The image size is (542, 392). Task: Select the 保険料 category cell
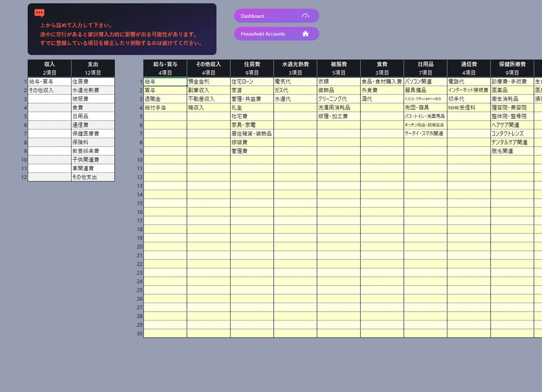93,142
